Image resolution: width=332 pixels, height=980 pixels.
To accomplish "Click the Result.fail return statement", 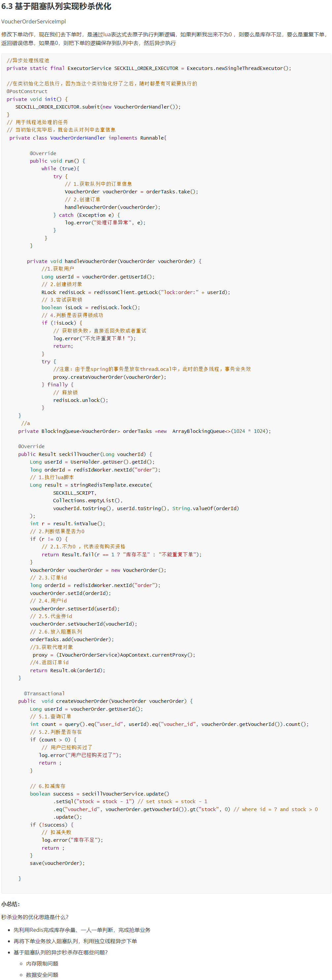I will pyautogui.click(x=121, y=554).
